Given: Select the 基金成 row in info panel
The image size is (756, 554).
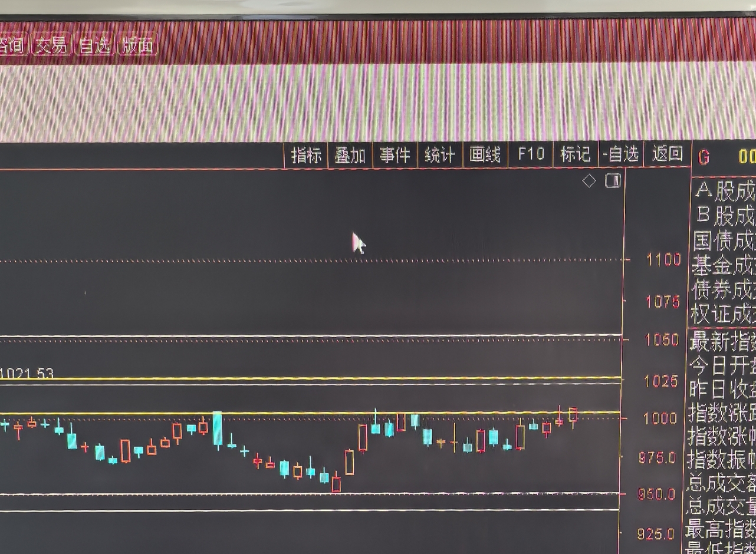Looking at the screenshot, I should pyautogui.click(x=724, y=266).
